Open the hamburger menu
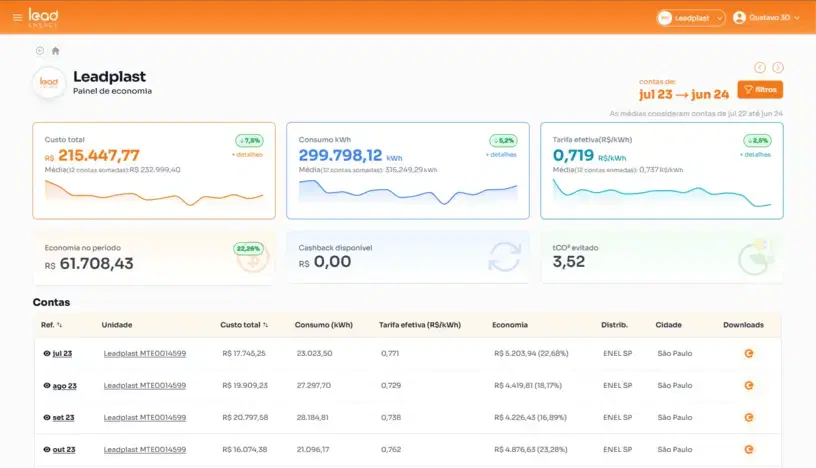Viewport: 816px width, 468px height. tap(17, 18)
